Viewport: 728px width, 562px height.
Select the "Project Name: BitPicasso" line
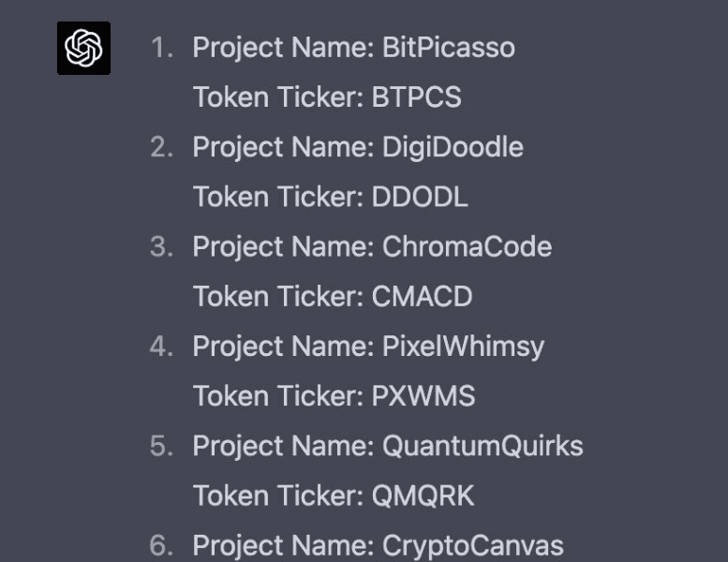(x=354, y=49)
